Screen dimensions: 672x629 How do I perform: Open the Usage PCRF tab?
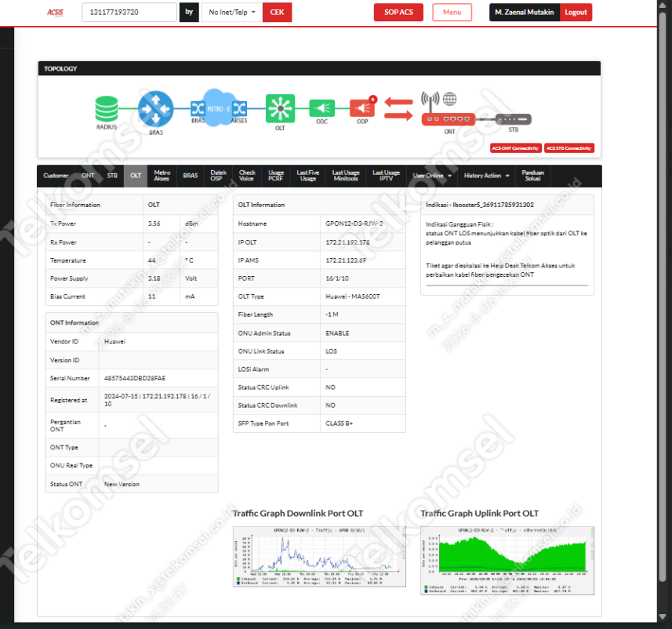(x=276, y=176)
